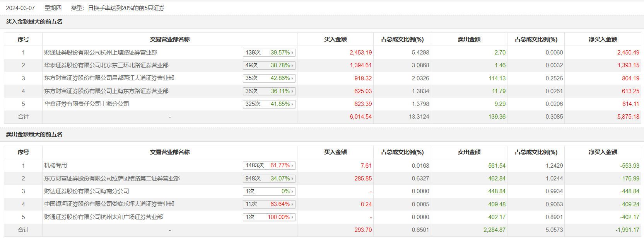Open 东方财富证券拉萨团结路第二证券营业部 link
The image size is (644, 238).
pos(112,178)
